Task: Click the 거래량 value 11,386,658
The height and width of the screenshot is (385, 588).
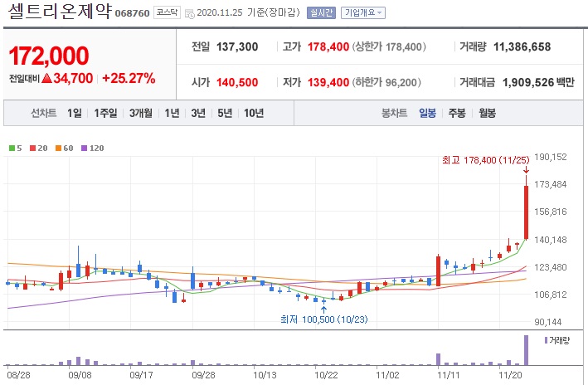Action: pos(522,47)
